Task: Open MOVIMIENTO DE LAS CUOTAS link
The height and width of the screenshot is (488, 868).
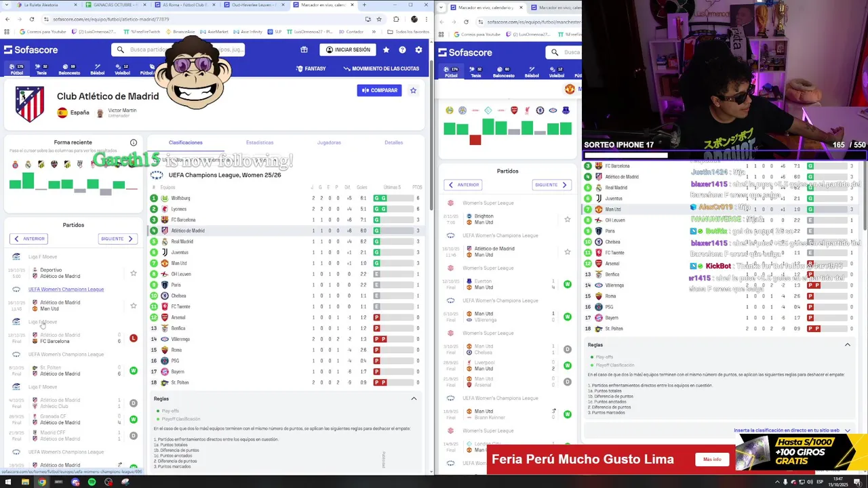Action: 381,68
